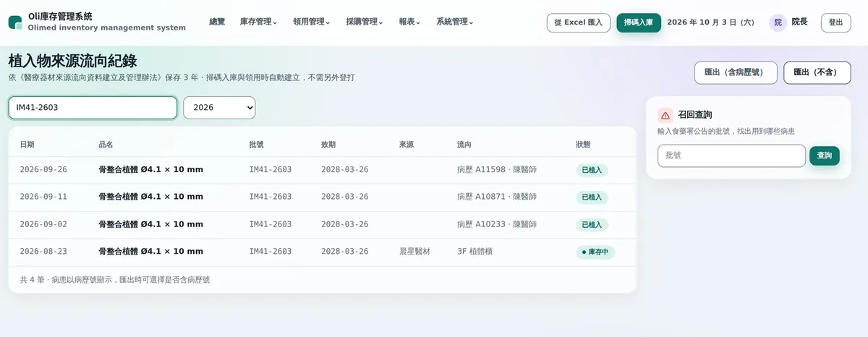This screenshot has height=337, width=868.
Task: Open the 2026 year dropdown
Action: click(219, 108)
